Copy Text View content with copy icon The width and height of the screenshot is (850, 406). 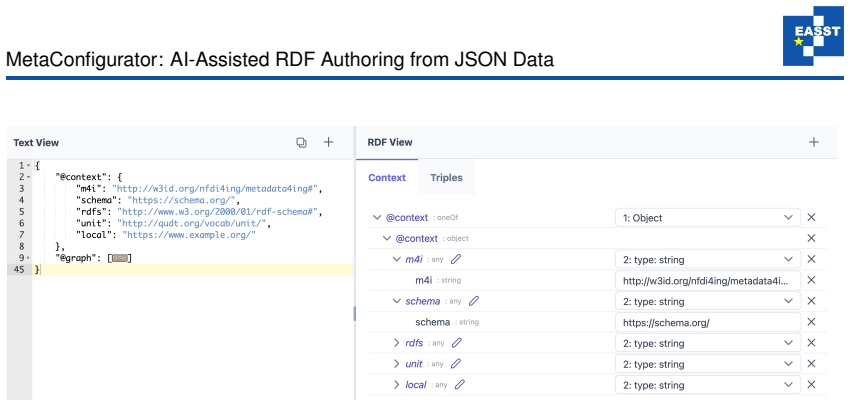coord(301,143)
